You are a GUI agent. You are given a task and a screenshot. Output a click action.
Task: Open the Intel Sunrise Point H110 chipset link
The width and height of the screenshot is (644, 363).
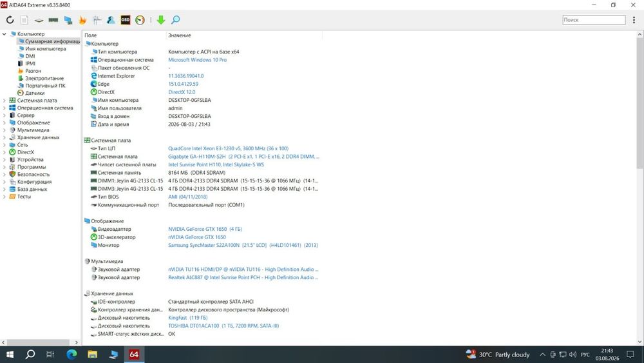pos(216,164)
